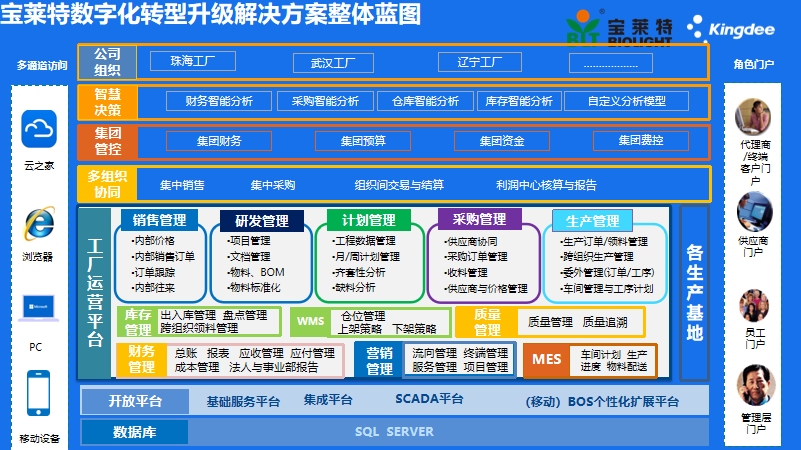Select the 集团预算 box
Screen dimensions: 801x450
pyautogui.click(x=362, y=141)
